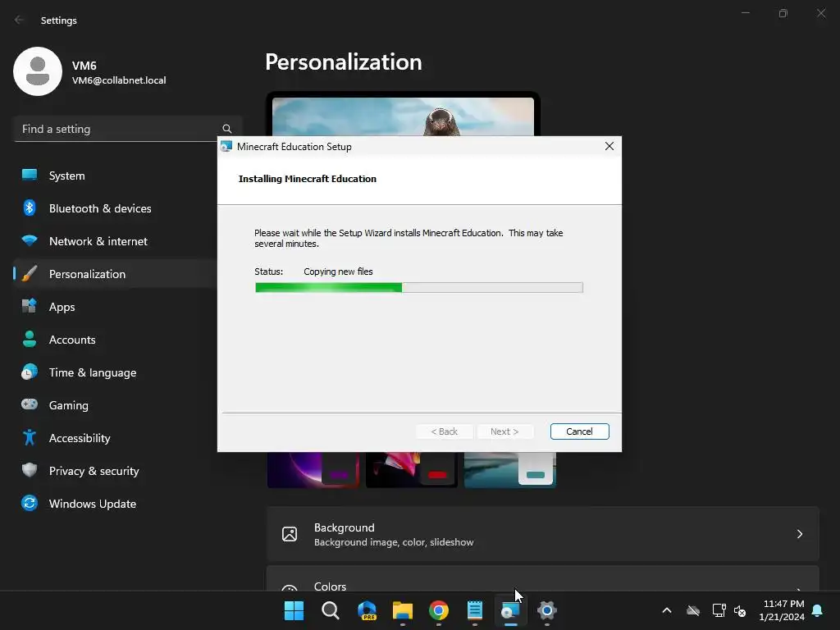Select the purple glow theme thumbnail
The height and width of the screenshot is (630, 840).
point(313,470)
